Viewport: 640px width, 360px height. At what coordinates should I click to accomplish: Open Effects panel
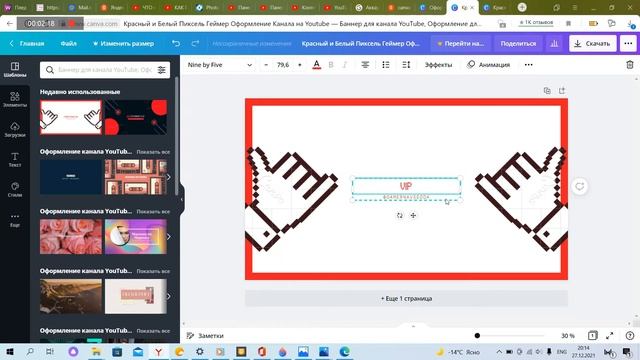point(438,65)
